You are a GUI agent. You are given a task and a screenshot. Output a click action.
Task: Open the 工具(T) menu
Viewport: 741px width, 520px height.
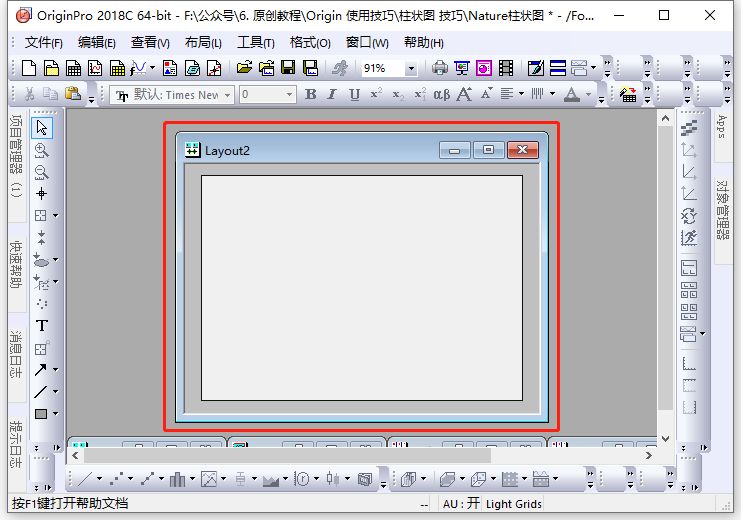point(256,43)
